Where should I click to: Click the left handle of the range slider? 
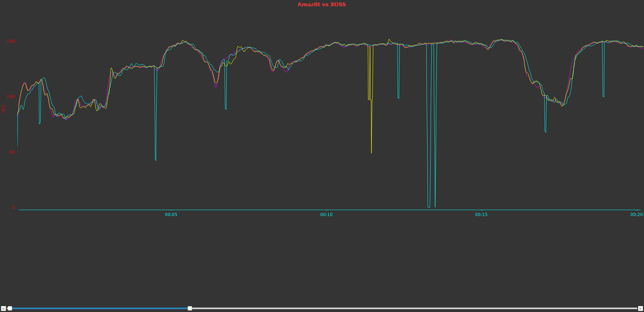point(10,308)
